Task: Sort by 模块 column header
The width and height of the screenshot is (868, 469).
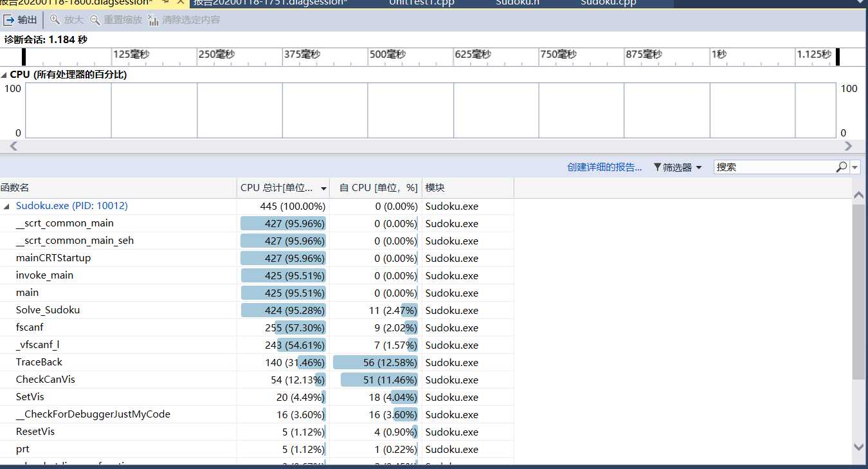Action: click(x=468, y=188)
